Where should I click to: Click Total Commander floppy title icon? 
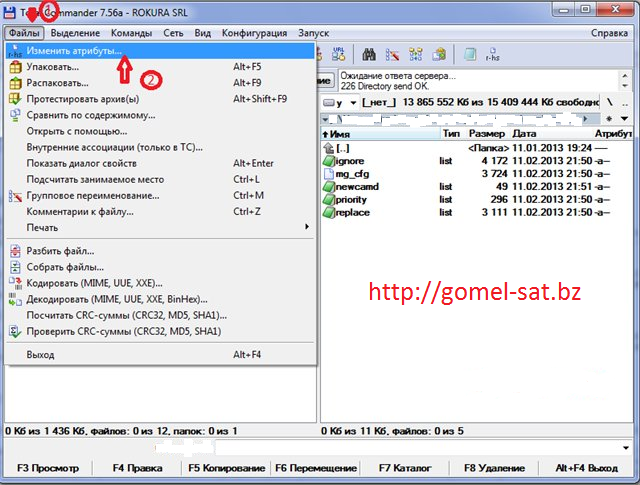pos(9,13)
